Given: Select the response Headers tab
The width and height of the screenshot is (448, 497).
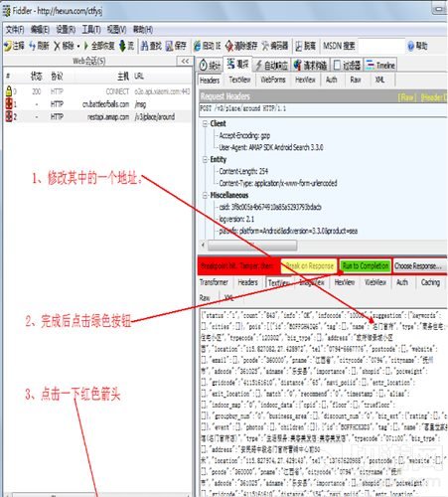Looking at the screenshot, I should tap(247, 282).
